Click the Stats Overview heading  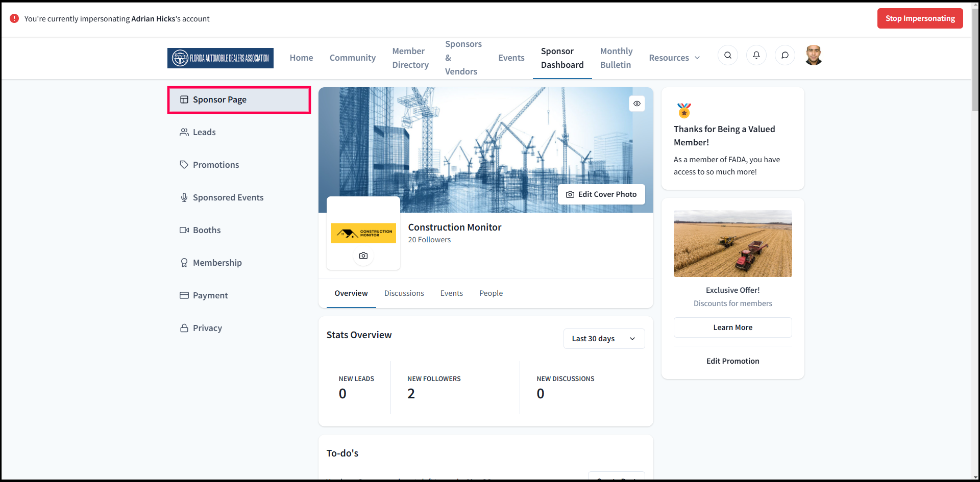coord(359,335)
